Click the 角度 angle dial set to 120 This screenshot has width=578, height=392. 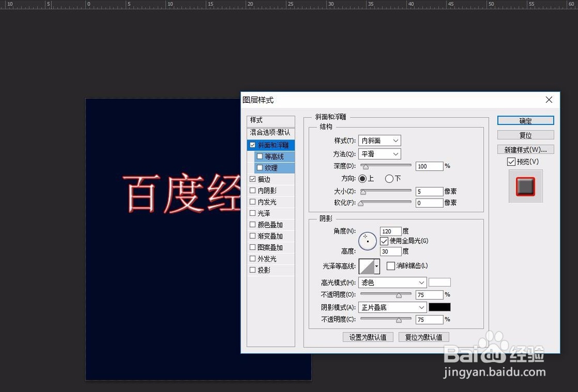coord(368,241)
